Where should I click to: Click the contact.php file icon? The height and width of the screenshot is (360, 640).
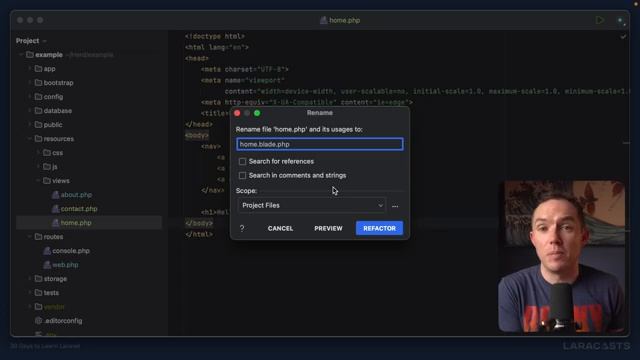click(56, 209)
